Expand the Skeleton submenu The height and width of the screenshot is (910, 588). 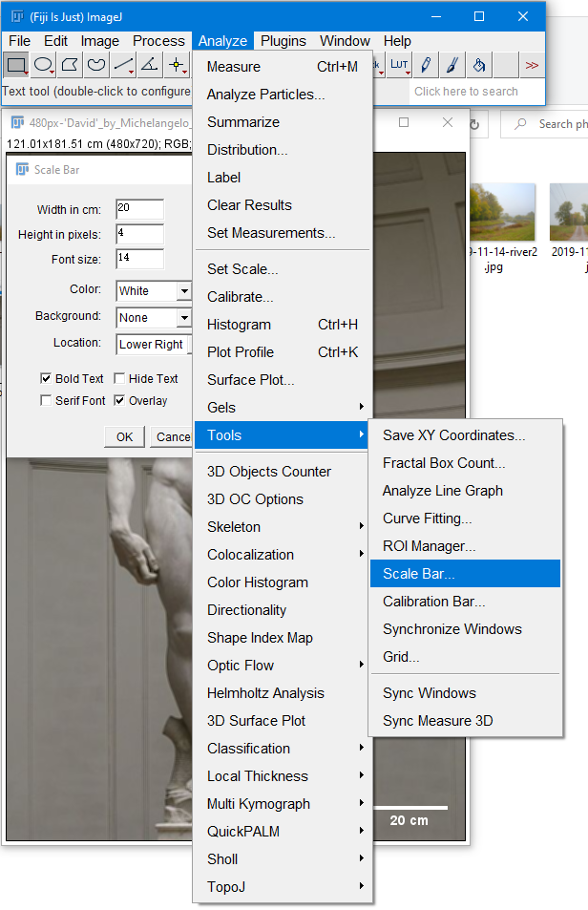(x=283, y=527)
